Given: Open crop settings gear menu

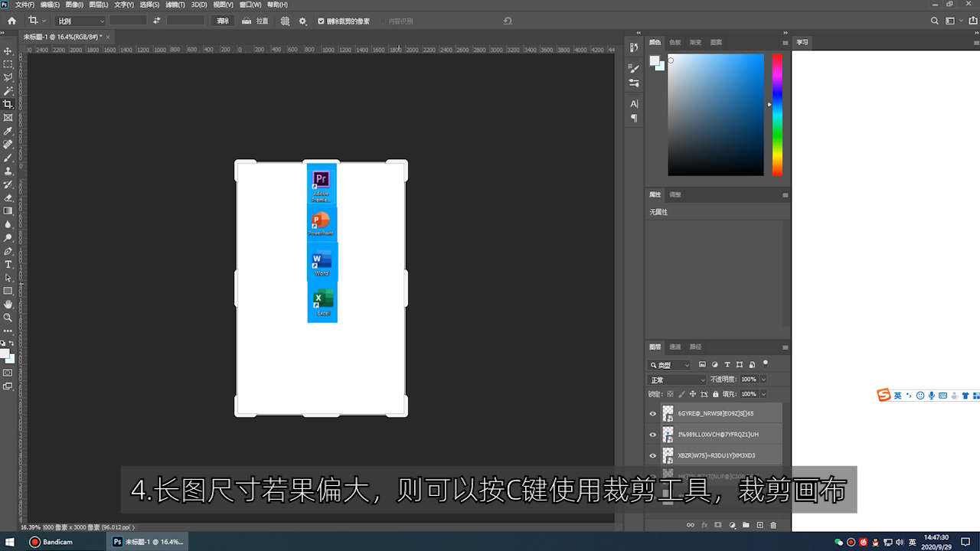Looking at the screenshot, I should coord(302,21).
